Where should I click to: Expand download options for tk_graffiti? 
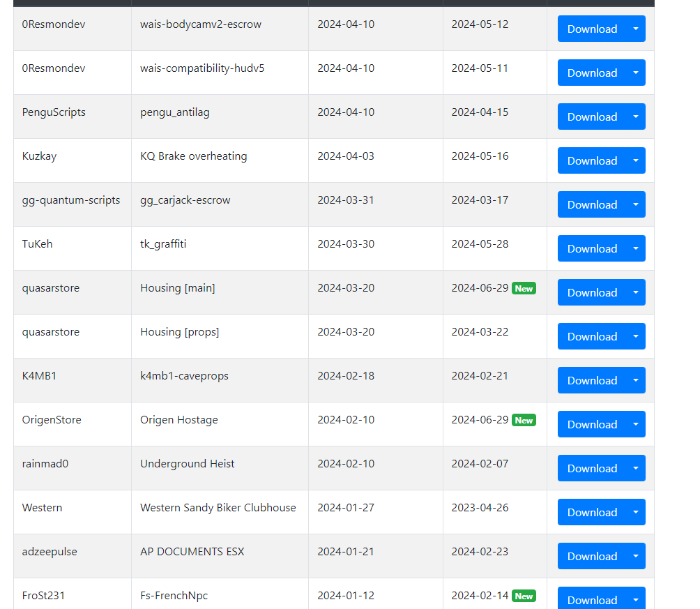pos(636,248)
